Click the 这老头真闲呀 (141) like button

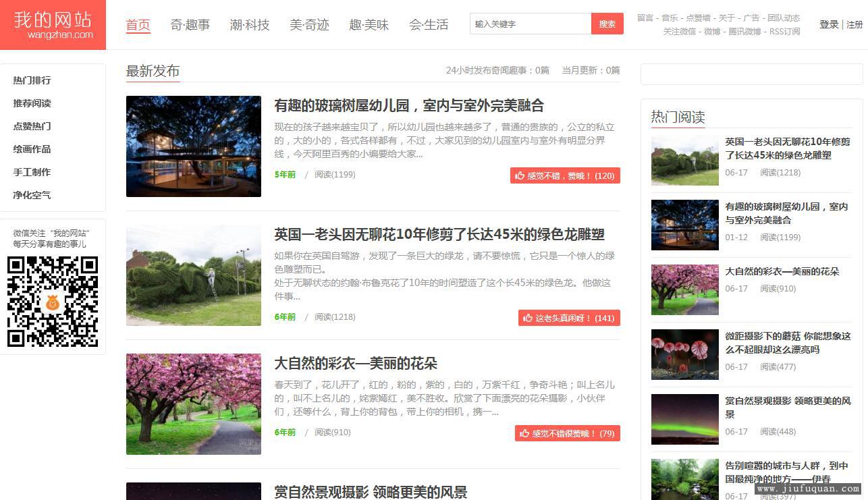(x=569, y=318)
